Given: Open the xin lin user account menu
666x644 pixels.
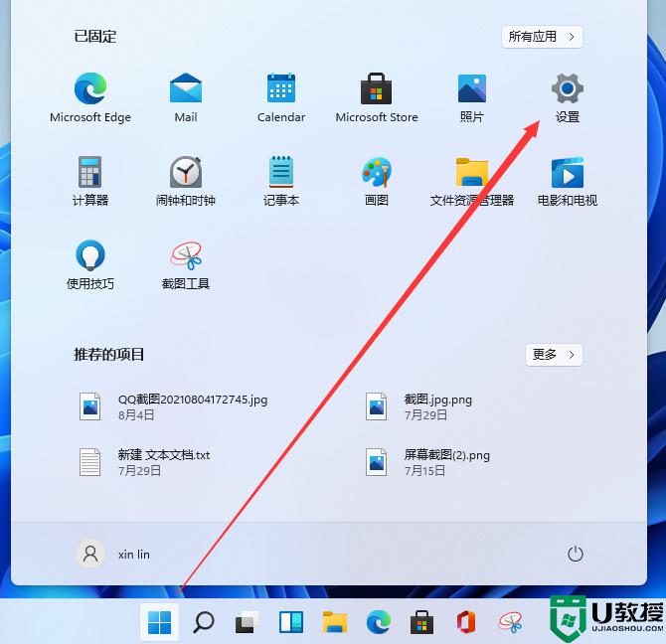Looking at the screenshot, I should [x=115, y=554].
